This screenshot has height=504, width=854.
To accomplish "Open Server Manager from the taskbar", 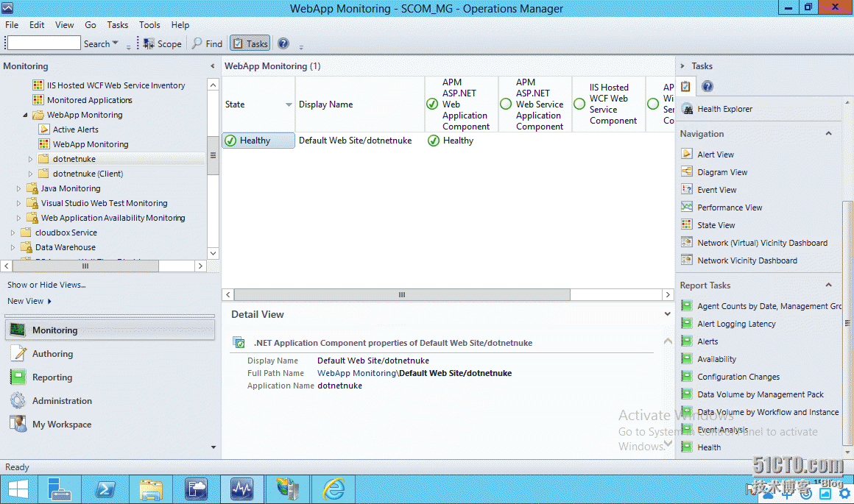I will coord(59,489).
